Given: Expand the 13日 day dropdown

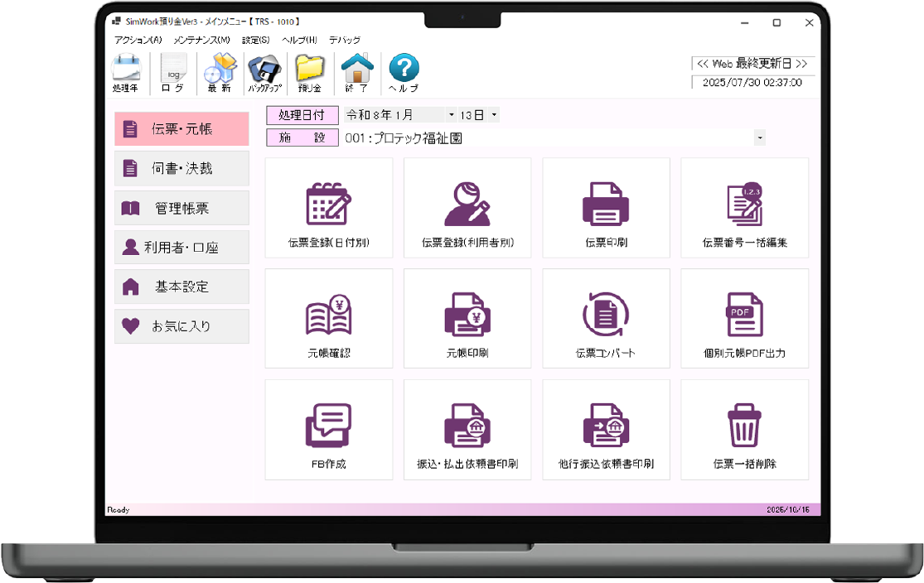Looking at the screenshot, I should (x=495, y=114).
